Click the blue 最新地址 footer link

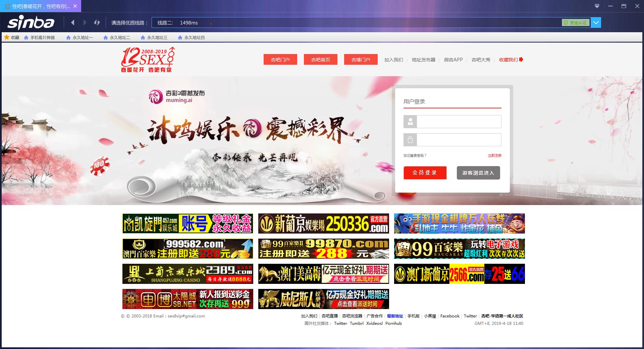point(395,316)
